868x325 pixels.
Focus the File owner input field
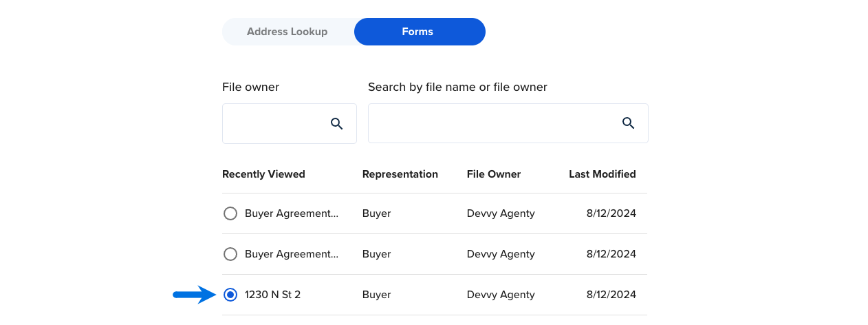coord(289,124)
